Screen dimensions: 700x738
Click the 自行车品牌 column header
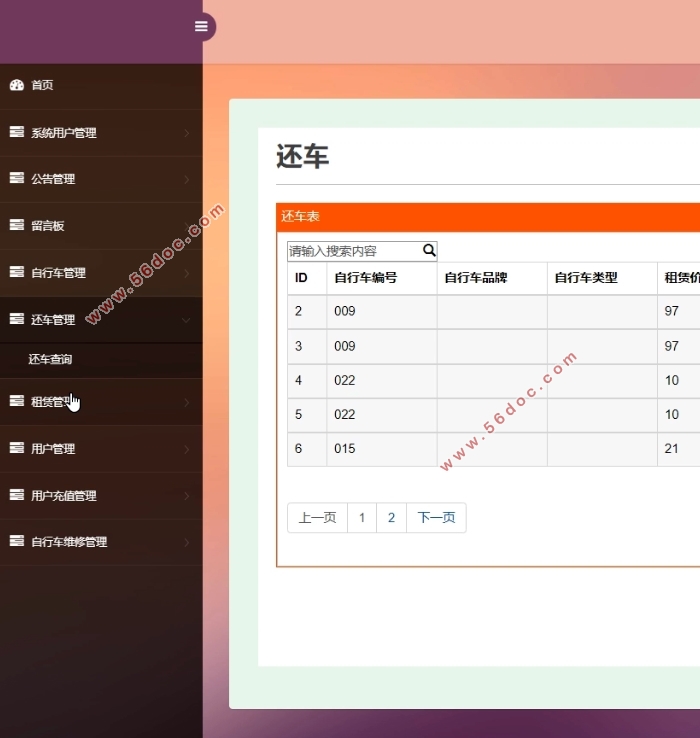click(475, 278)
